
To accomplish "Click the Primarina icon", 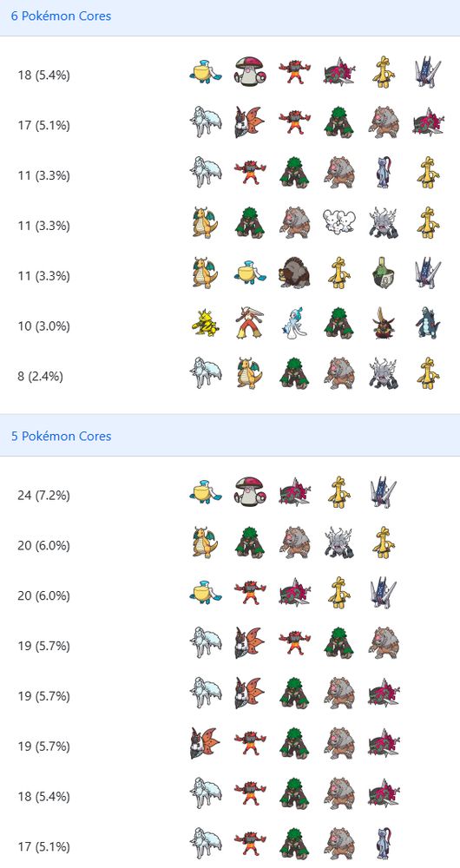I will (294, 322).
